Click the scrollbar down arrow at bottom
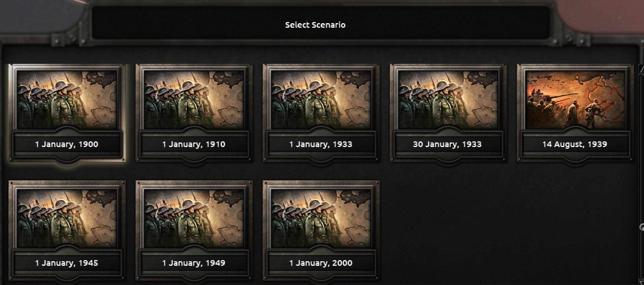This screenshot has height=285, width=644. tap(641, 282)
